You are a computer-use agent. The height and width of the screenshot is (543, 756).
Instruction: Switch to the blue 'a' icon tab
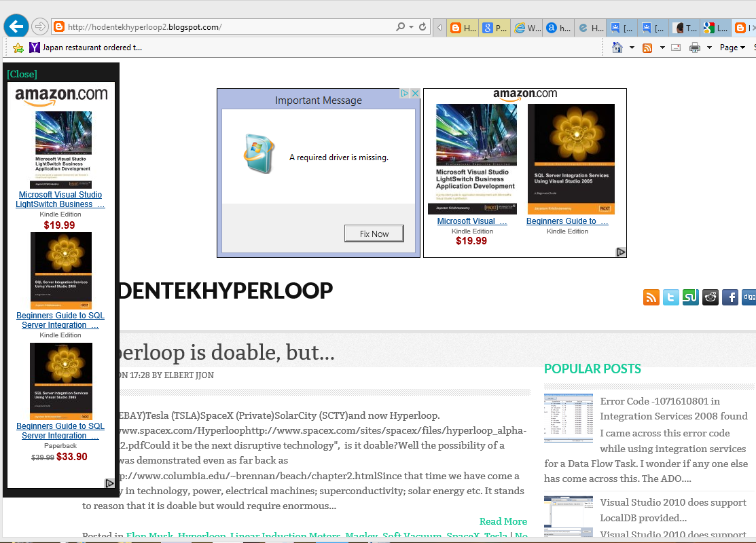559,28
